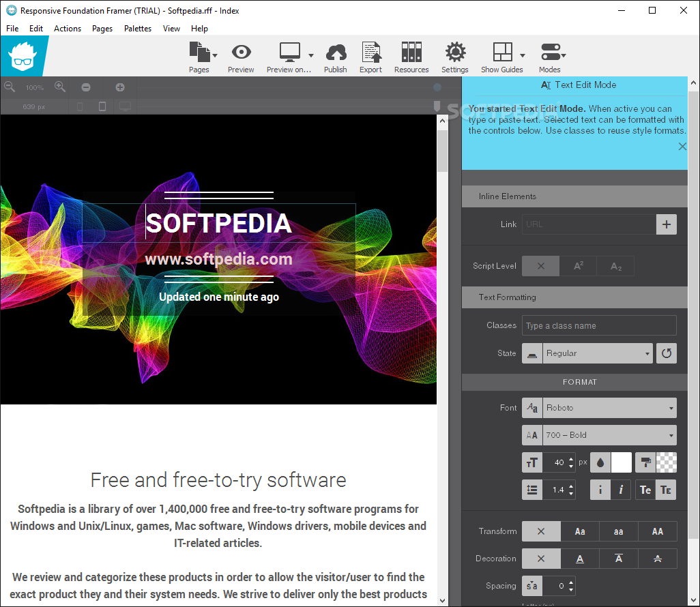This screenshot has height=607, width=700.
Task: Clear Decoration with the X option
Action: tap(541, 559)
